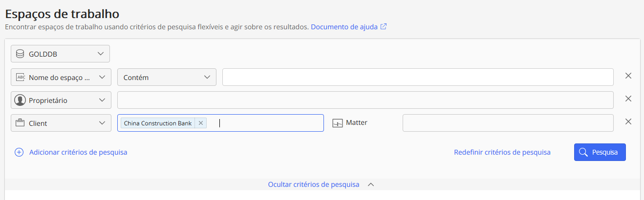
Task: Click the workspace name text input
Action: pos(417,77)
